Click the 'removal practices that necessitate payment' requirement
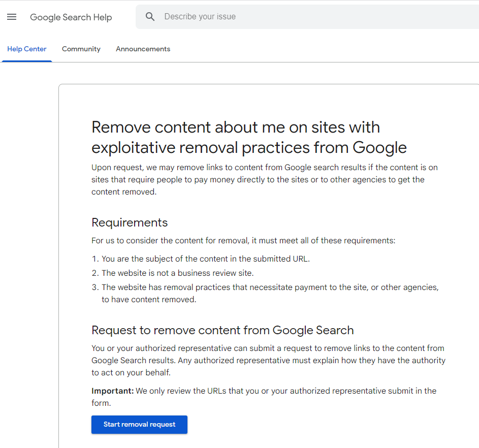479x448 pixels. click(x=269, y=287)
